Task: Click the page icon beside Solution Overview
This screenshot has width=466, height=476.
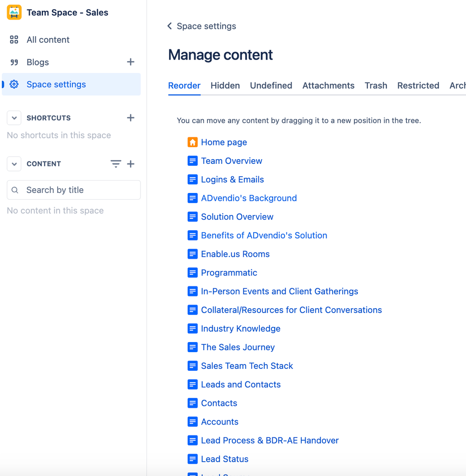Action: 192,217
